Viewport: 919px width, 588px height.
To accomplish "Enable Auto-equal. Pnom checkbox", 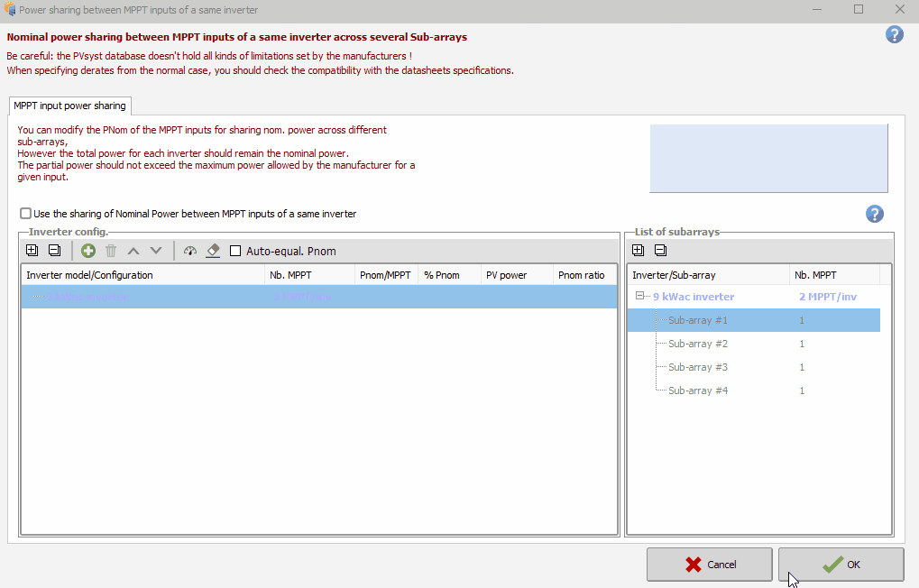I will tap(236, 251).
